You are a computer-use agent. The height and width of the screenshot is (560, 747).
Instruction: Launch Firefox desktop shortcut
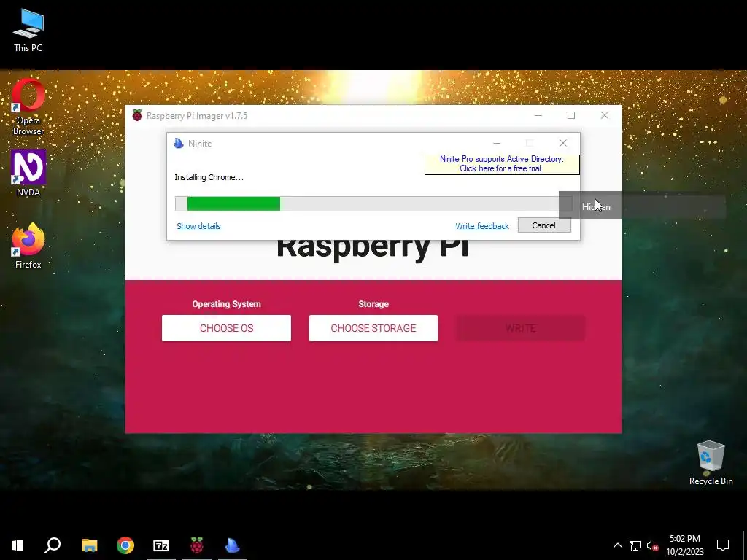pyautogui.click(x=28, y=246)
